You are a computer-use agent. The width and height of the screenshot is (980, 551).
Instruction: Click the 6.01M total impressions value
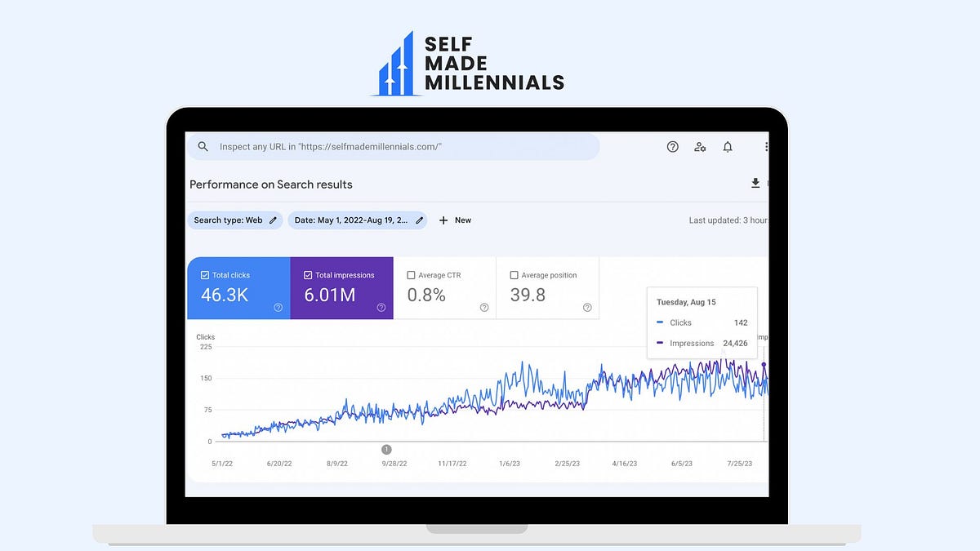click(x=330, y=295)
